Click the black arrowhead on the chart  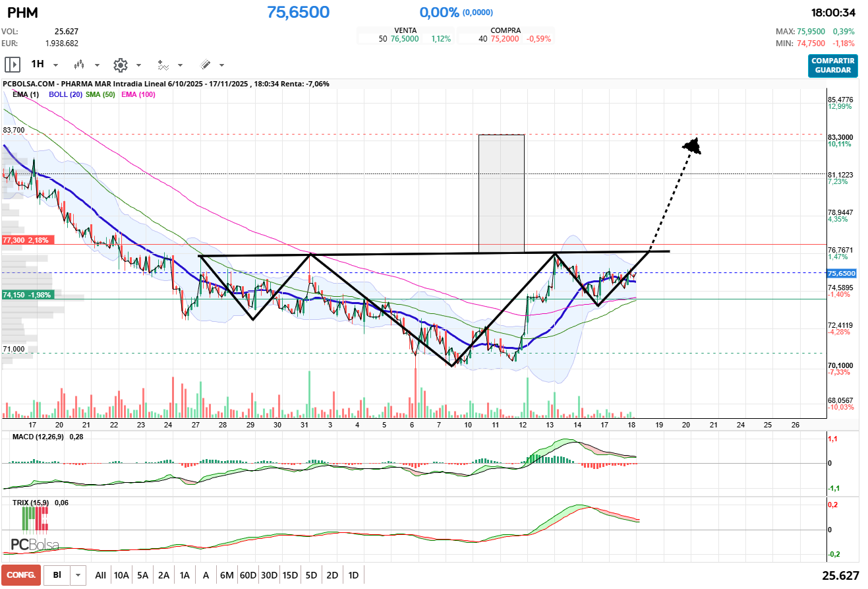pos(692,146)
